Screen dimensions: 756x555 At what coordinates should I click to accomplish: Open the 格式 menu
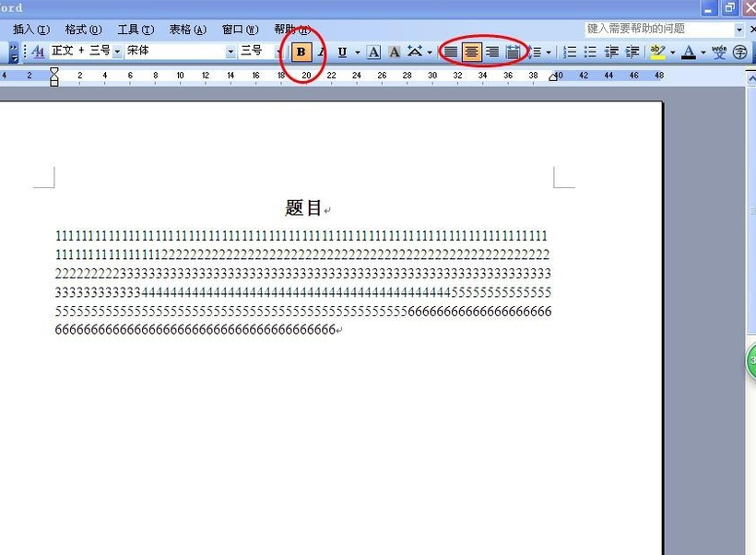pyautogui.click(x=81, y=29)
